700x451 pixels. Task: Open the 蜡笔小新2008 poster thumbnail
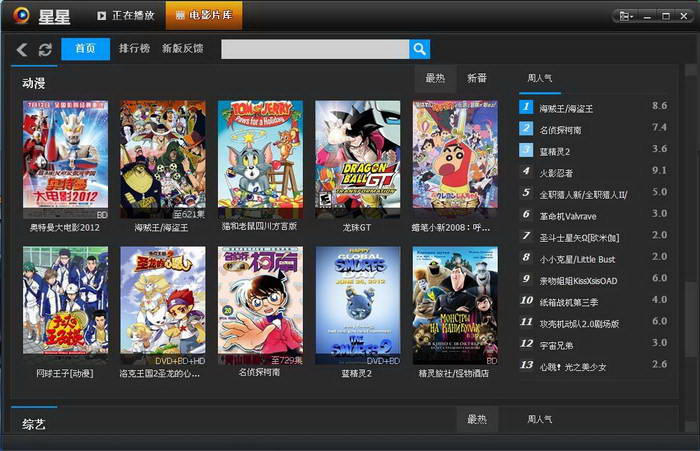[455, 159]
